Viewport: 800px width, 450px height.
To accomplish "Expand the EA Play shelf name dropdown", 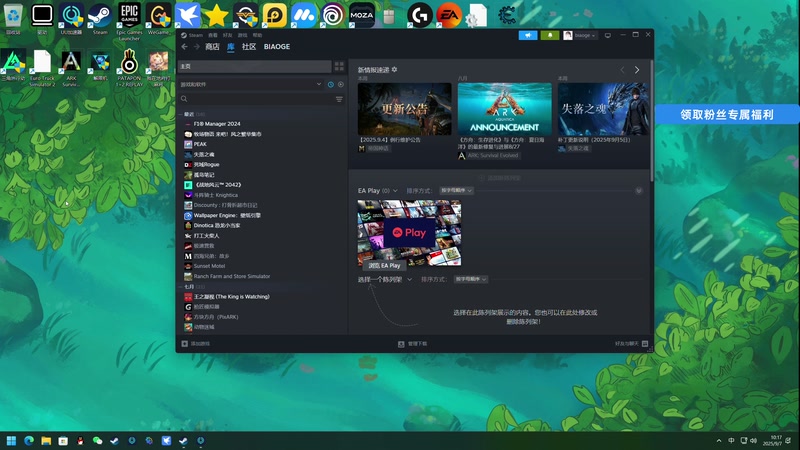I will (378, 190).
